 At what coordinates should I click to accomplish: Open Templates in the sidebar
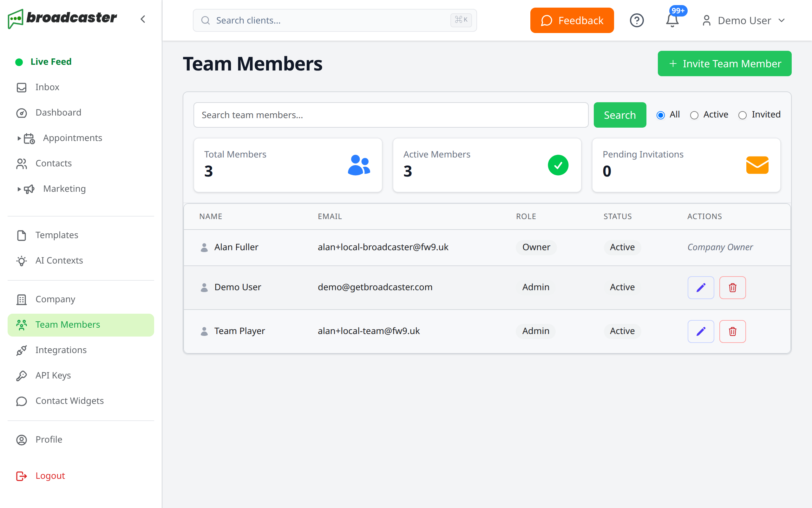click(x=81, y=235)
